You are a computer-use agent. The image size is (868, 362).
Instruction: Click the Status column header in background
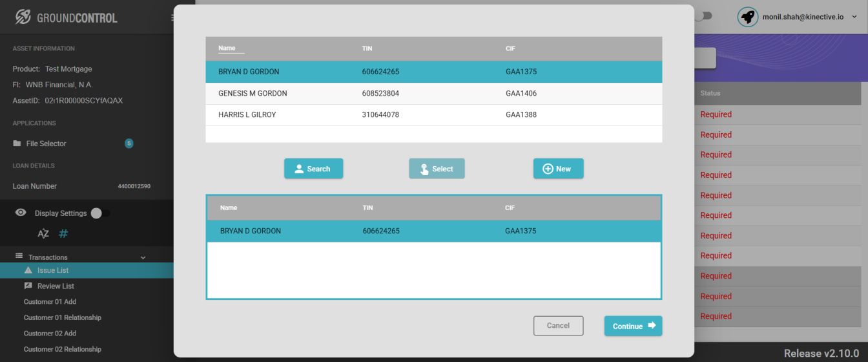(710, 94)
